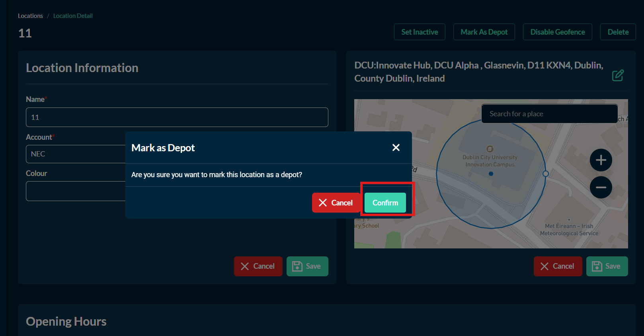
Task: Cancel Location Information changes
Action: [x=258, y=266]
